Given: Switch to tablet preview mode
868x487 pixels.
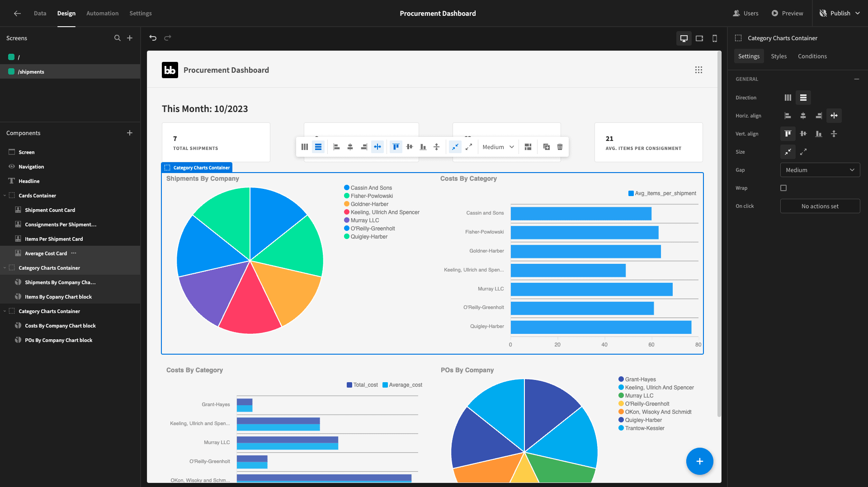Looking at the screenshot, I should coord(699,38).
